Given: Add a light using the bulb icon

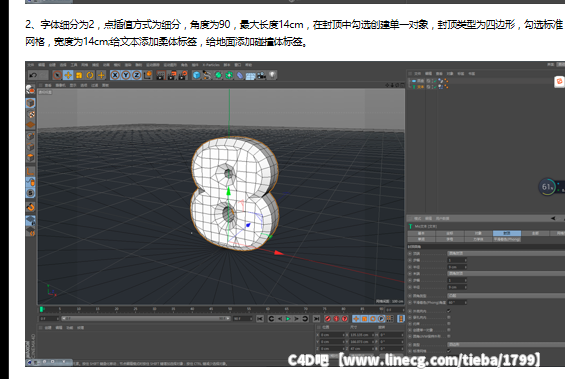Looking at the screenshot, I should tap(272, 75).
